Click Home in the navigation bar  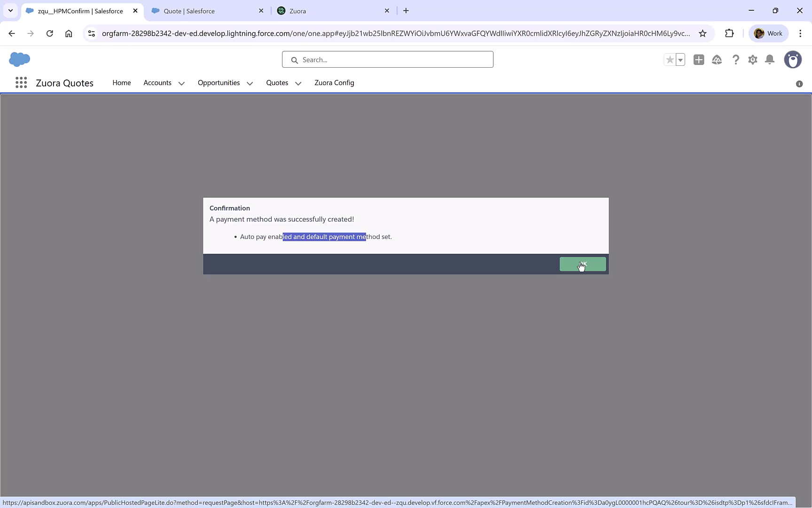coord(121,83)
